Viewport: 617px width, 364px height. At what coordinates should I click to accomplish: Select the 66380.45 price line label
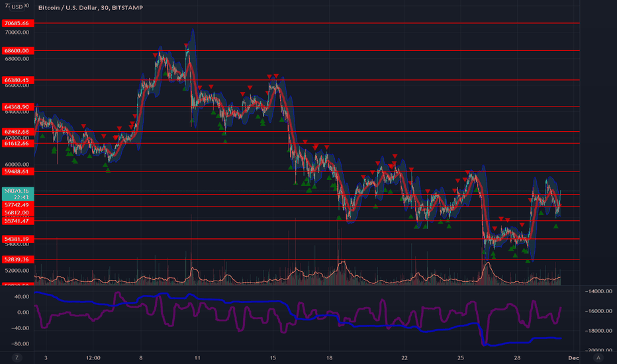pyautogui.click(x=18, y=80)
